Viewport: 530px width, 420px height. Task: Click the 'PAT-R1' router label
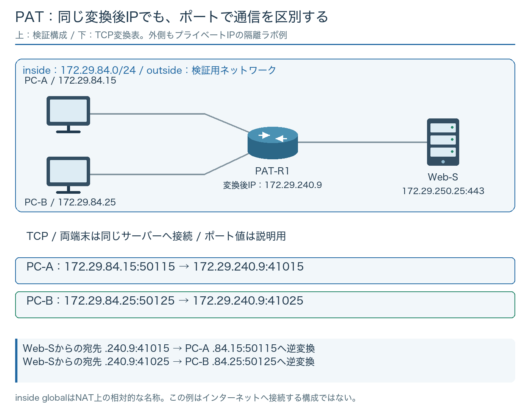tap(273, 171)
